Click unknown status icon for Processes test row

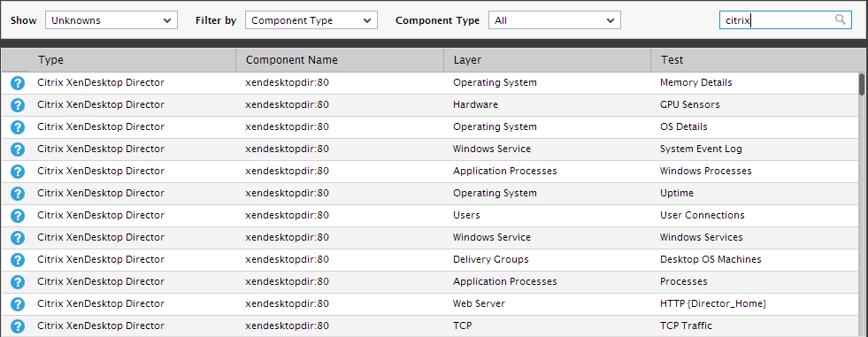(18, 282)
